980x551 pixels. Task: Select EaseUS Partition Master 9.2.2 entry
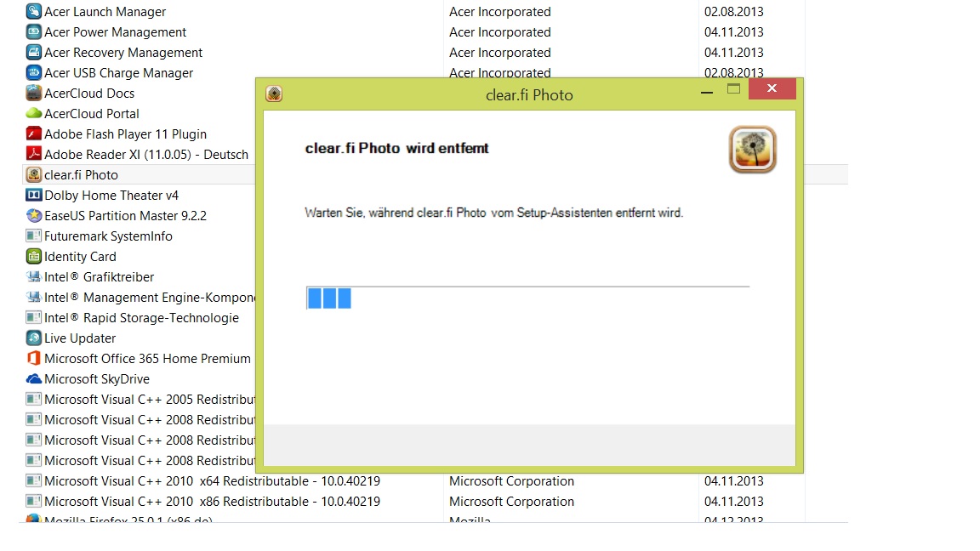tap(125, 215)
